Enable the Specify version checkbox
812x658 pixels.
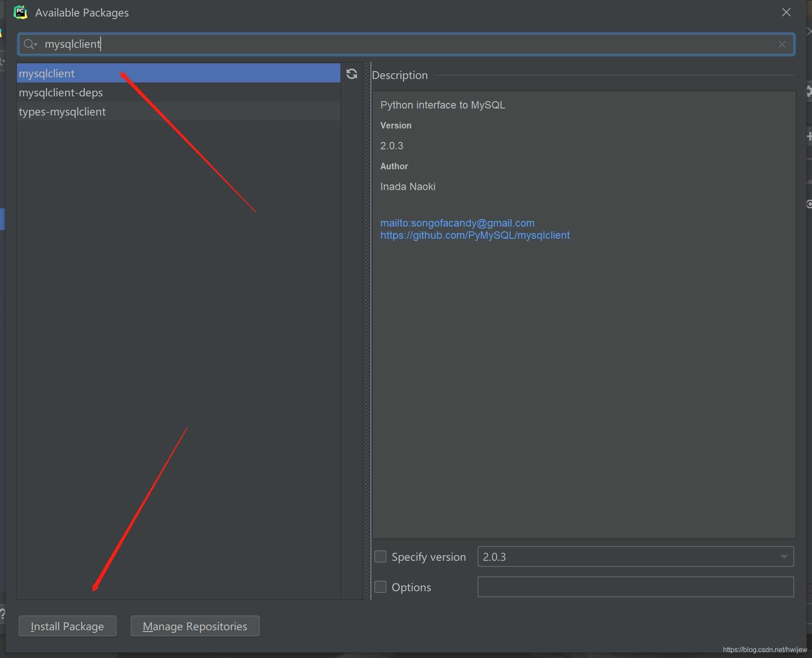(380, 556)
